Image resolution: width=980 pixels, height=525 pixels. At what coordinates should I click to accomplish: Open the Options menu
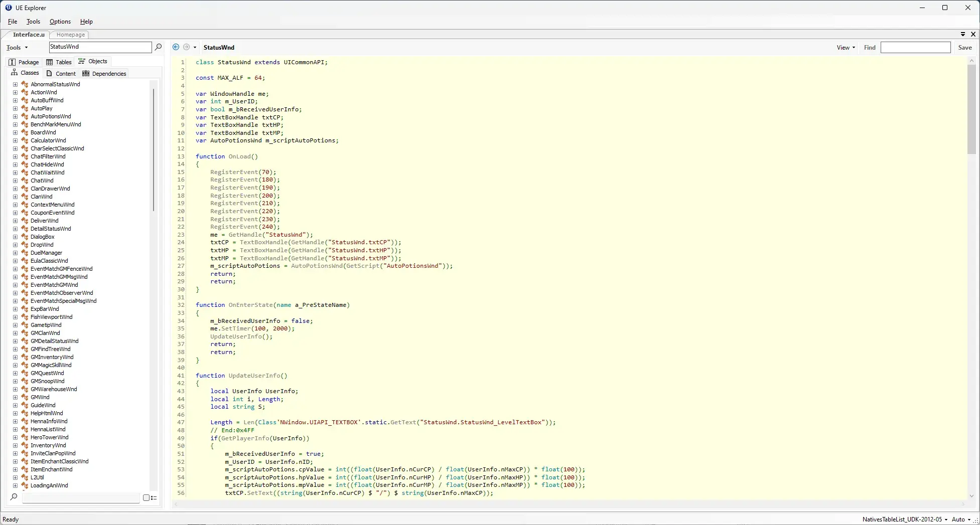click(60, 22)
